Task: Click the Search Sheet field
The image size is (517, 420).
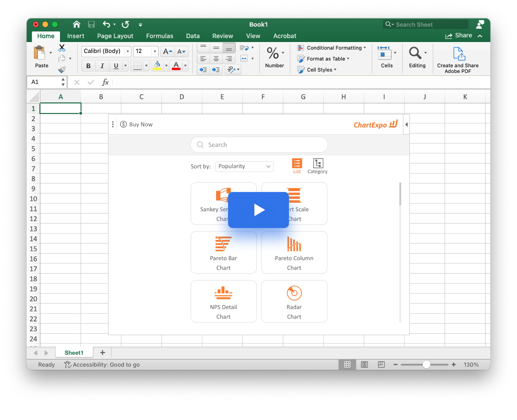Action: [x=426, y=24]
